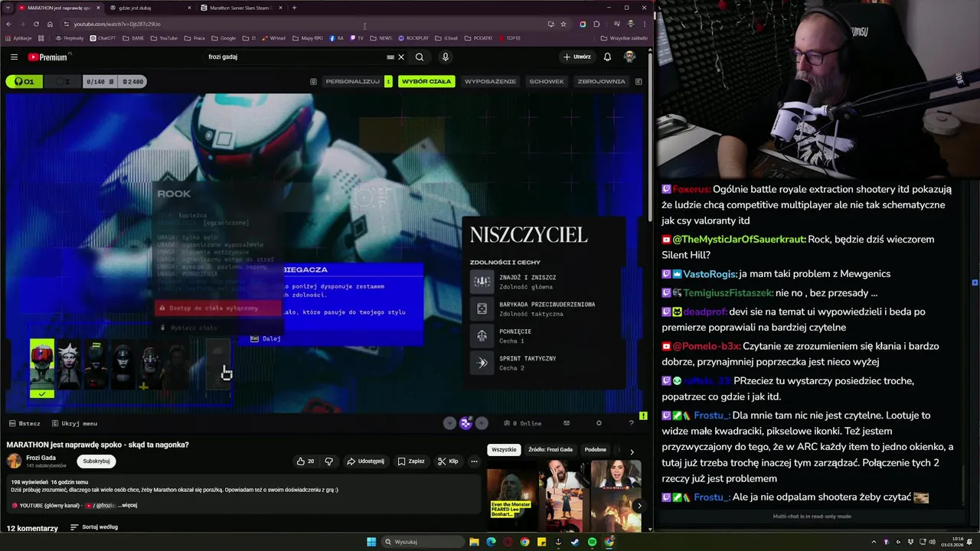
Task: Click the Wstecz back control in-game
Action: pos(24,423)
